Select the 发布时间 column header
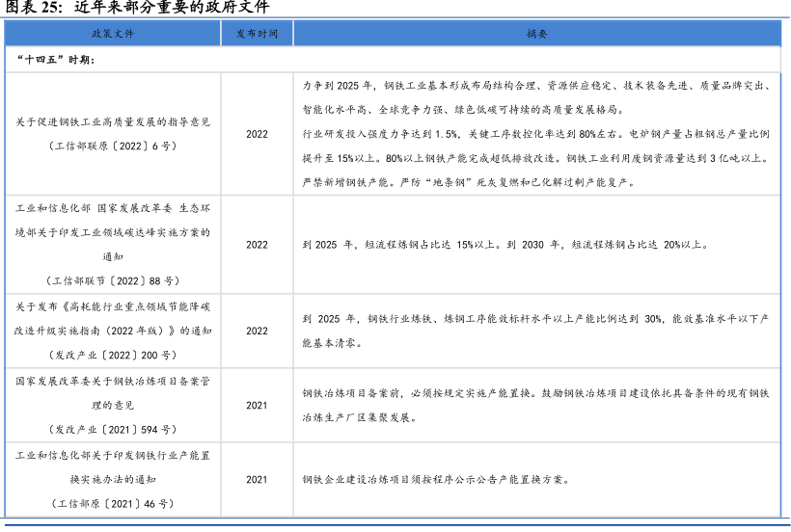Image resolution: width=791 pixels, height=532 pixels. pyautogui.click(x=257, y=34)
